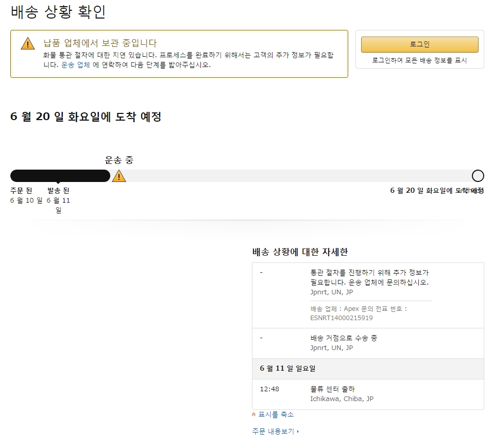The height and width of the screenshot is (448, 493).
Task: Click the tracking number ESNRT14000215919
Action: (x=342, y=318)
